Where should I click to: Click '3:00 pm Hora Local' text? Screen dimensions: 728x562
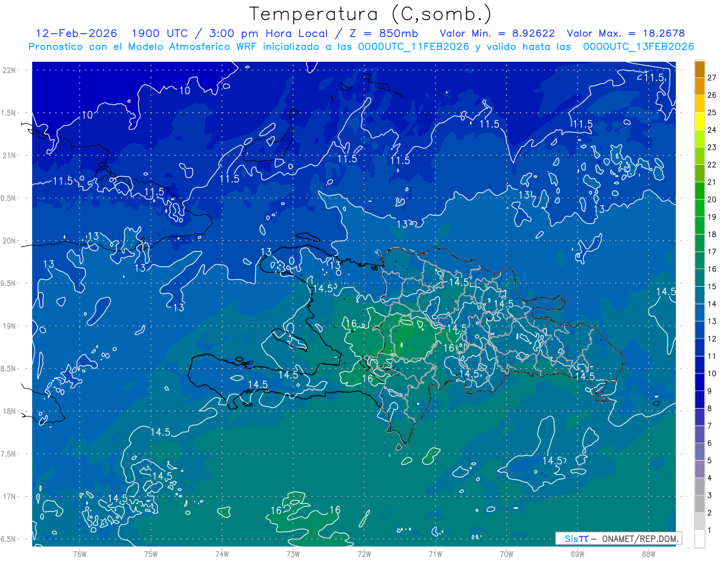point(268,33)
